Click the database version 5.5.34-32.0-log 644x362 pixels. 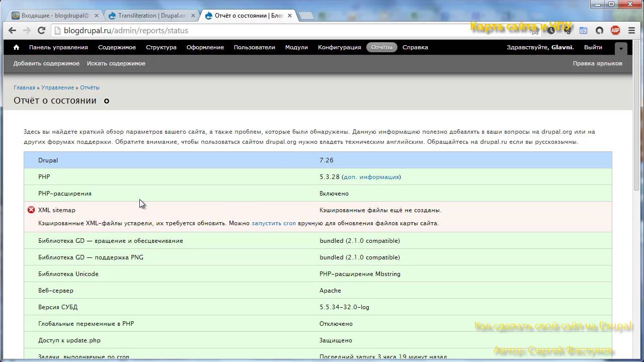[344, 307]
